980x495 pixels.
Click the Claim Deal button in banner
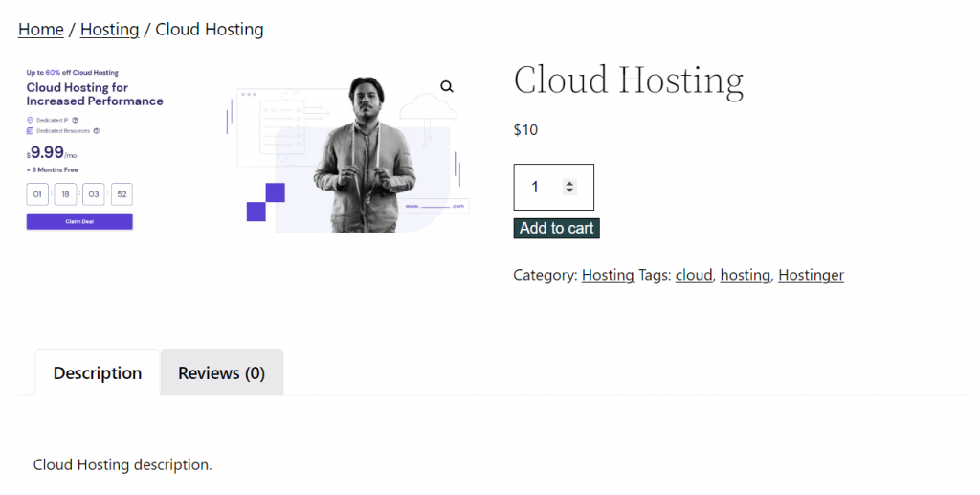pos(79,221)
